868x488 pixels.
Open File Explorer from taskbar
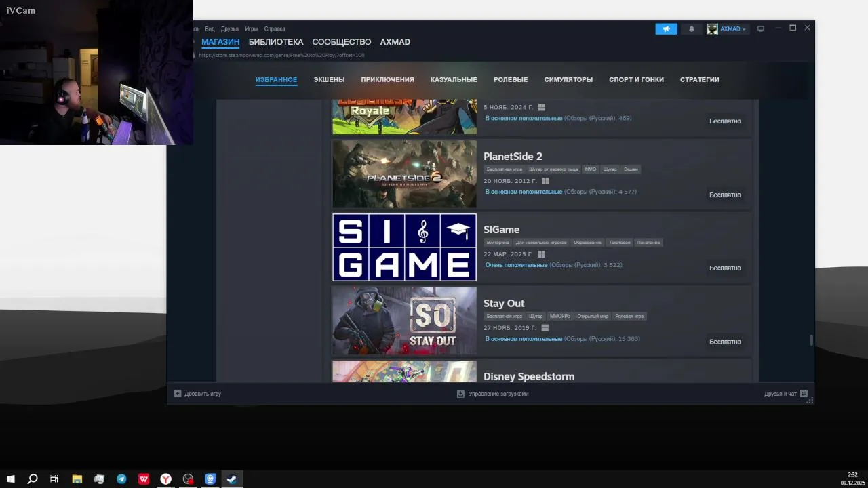(77, 479)
